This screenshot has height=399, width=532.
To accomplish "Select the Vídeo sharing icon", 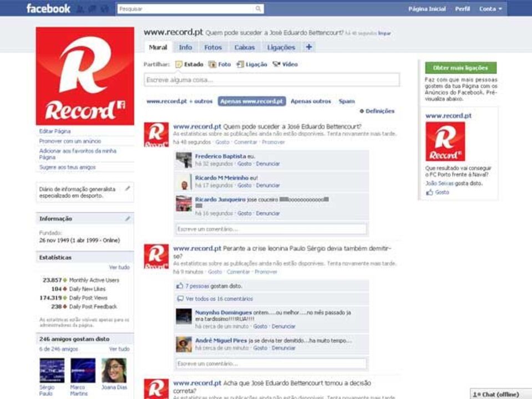I will (x=276, y=64).
